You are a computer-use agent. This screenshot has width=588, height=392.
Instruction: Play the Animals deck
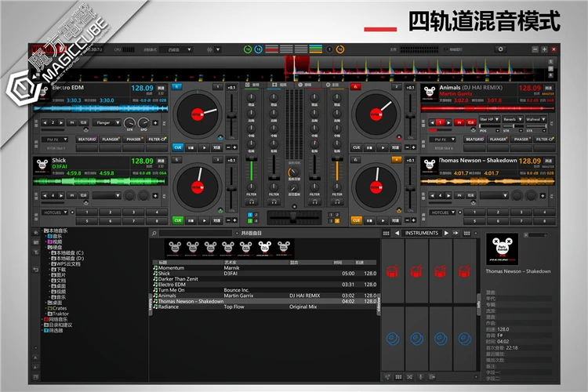pos(383,147)
